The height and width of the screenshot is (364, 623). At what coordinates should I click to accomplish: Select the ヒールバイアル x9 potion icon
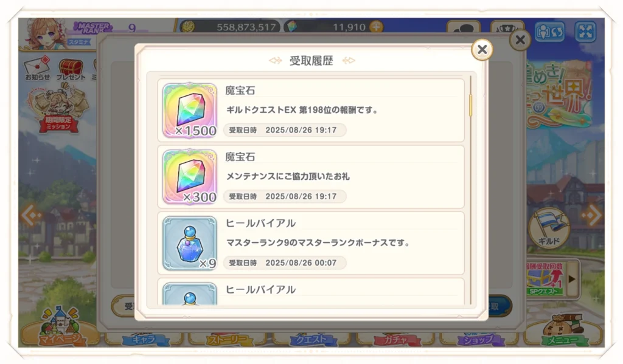pyautogui.click(x=190, y=243)
